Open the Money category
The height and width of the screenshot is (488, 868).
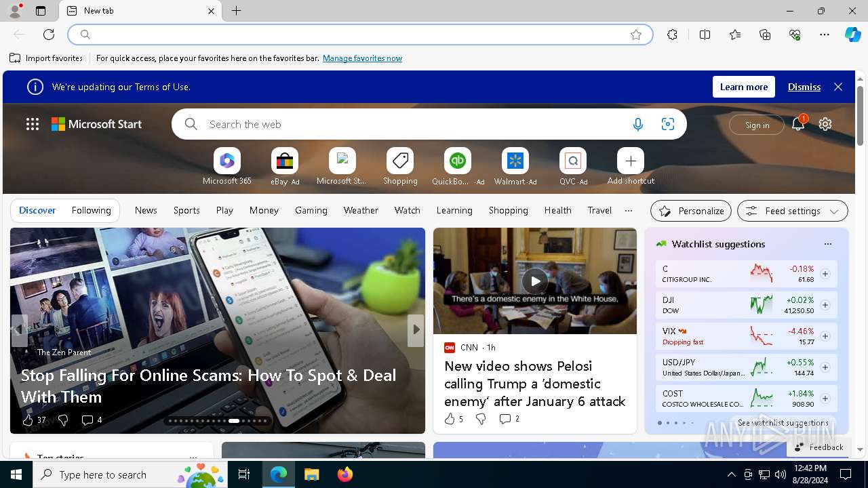tap(264, 210)
